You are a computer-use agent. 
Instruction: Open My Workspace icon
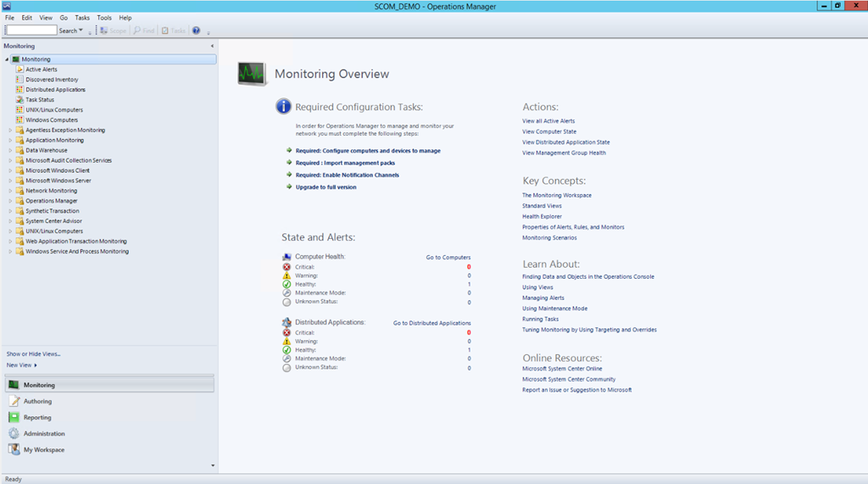tap(14, 449)
